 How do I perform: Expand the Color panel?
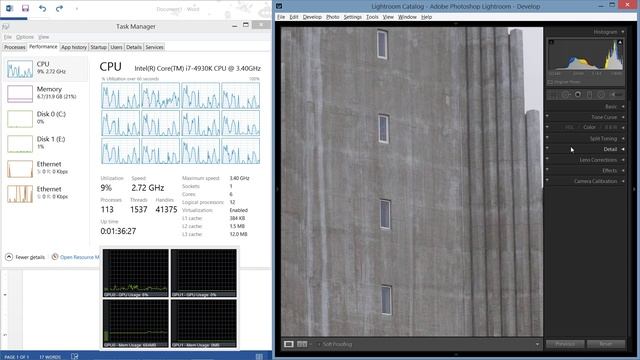click(x=589, y=127)
